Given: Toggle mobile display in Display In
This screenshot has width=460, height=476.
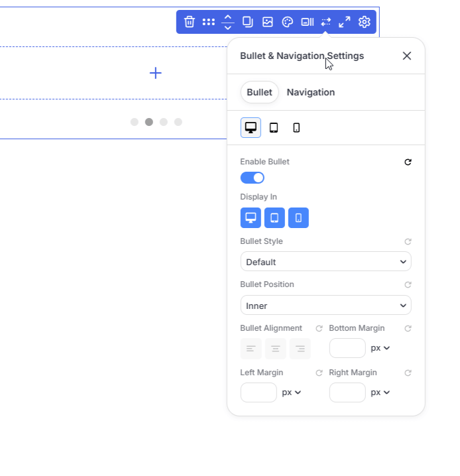Looking at the screenshot, I should click(x=298, y=217).
